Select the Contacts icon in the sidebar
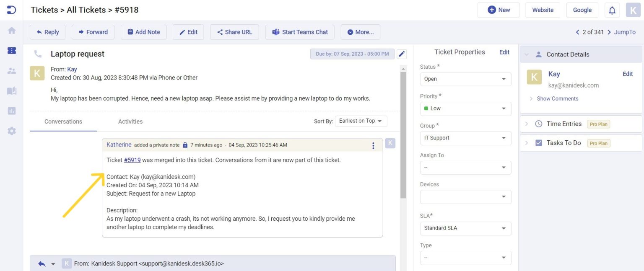 click(x=11, y=70)
